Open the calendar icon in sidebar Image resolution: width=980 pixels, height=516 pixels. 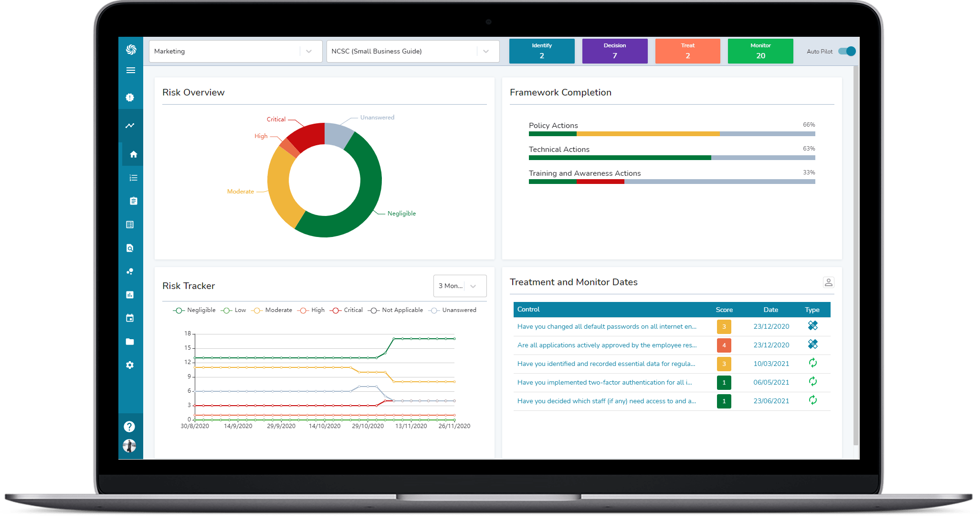130,318
